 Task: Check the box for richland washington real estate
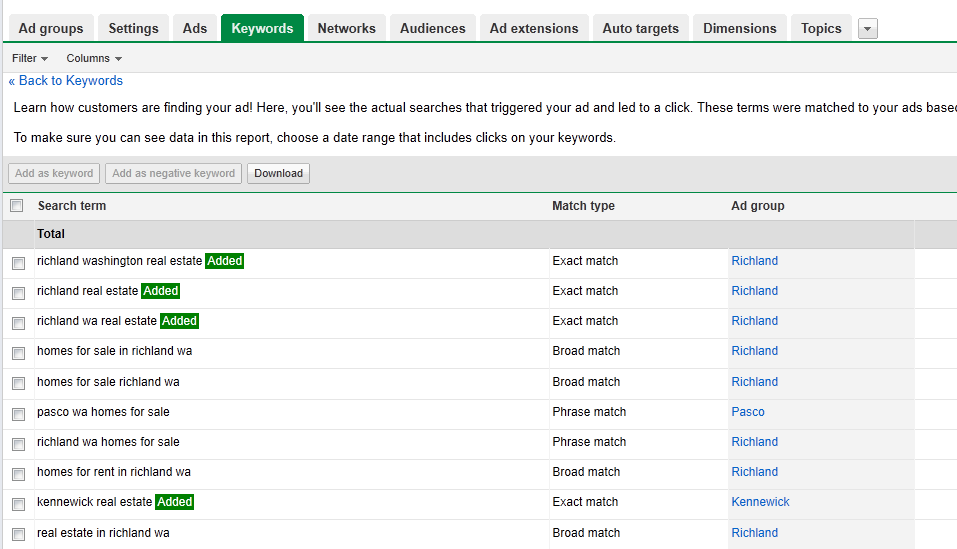[18, 264]
